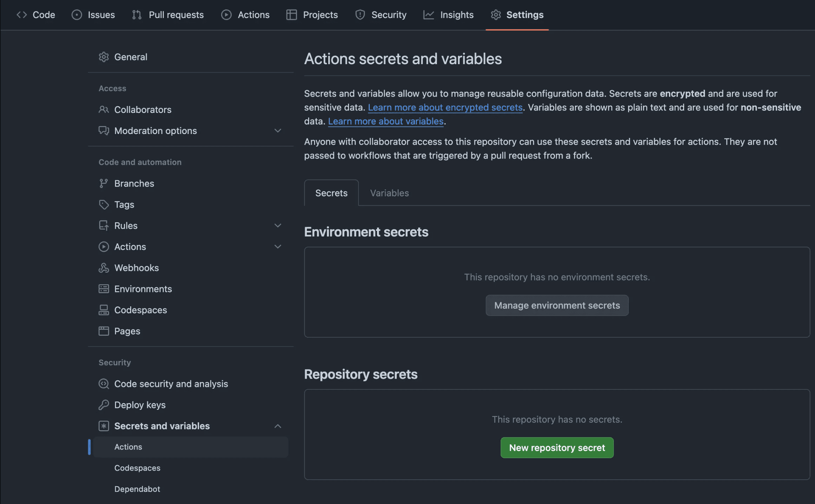
Task: Open Learn more about encrypted secrets link
Action: click(445, 107)
